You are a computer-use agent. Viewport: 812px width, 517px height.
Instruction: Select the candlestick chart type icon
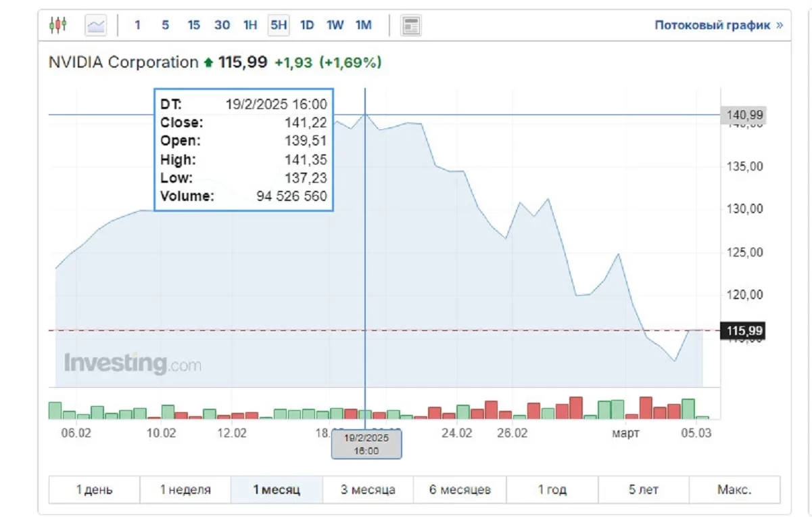point(58,26)
